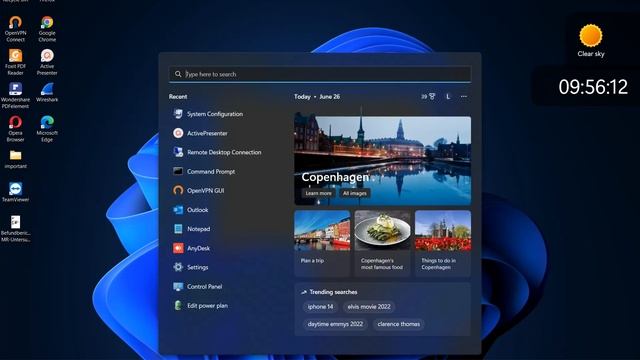Select Befundbericht document on desktop
The height and width of the screenshot is (360, 640).
pyautogui.click(x=15, y=229)
